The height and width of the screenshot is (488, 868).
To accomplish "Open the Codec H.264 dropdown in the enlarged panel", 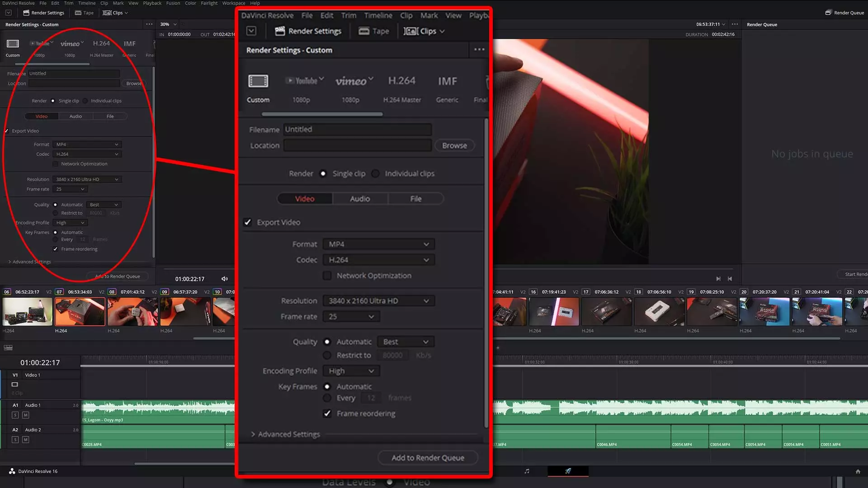I will 379,260.
